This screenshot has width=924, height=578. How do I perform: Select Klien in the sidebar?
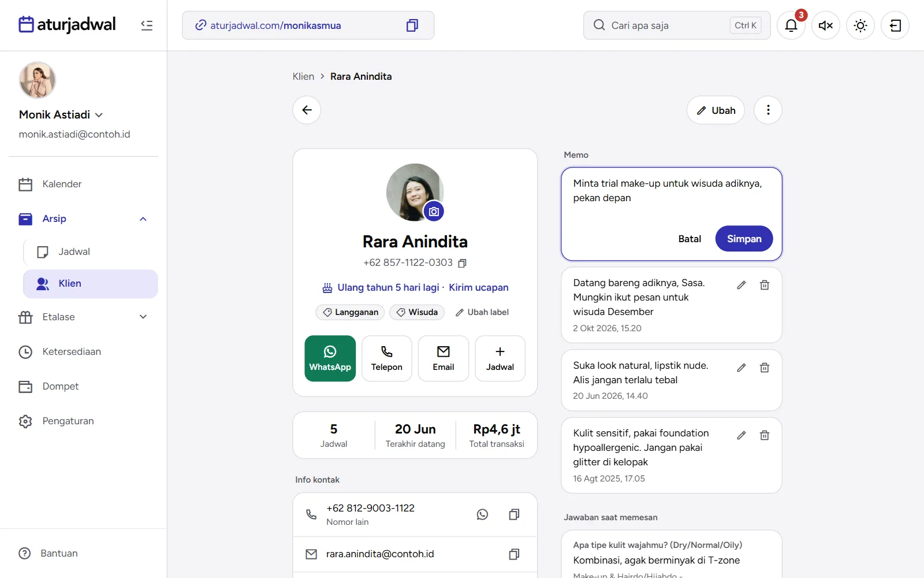[91, 284]
